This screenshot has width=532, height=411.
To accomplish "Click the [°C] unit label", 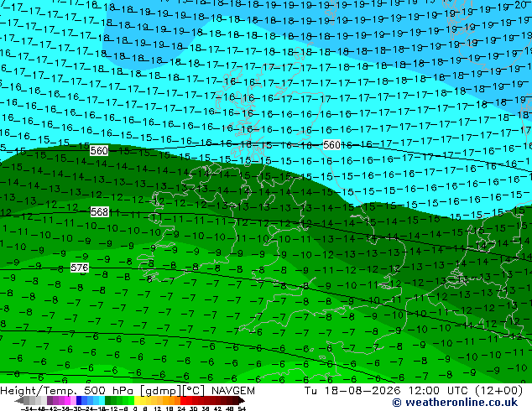I will [193, 391].
